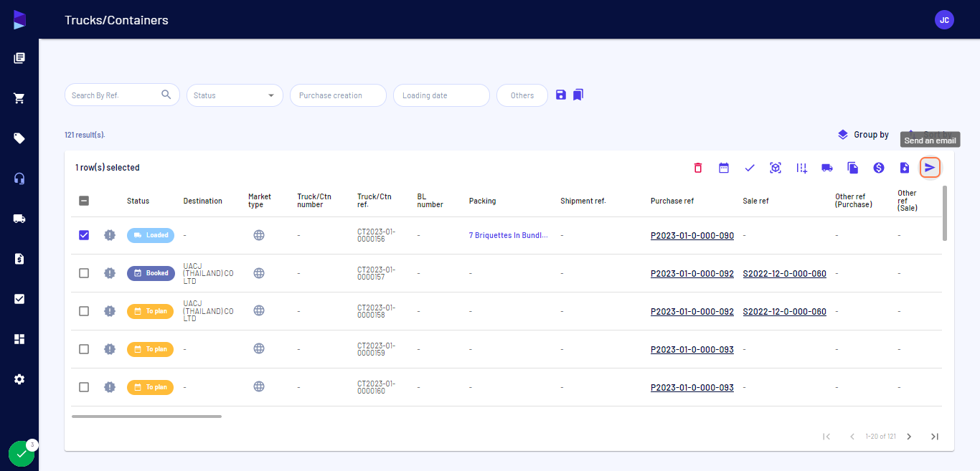Check the row CT2023-01-0000157 checkbox
980x471 pixels.
tap(84, 273)
